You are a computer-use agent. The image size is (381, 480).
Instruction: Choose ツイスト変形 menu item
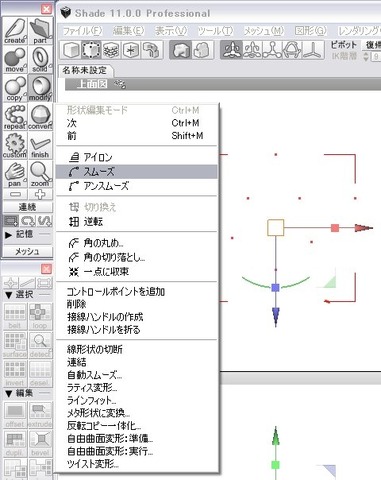(136, 464)
